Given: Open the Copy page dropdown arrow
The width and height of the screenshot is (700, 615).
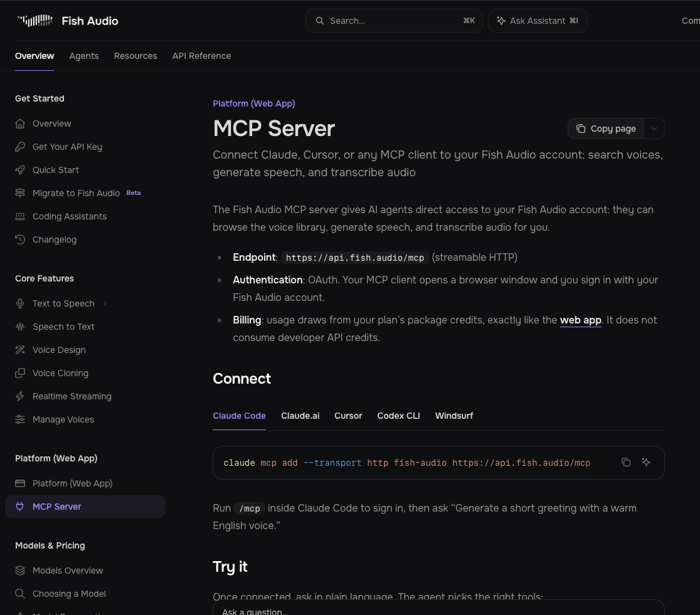Looking at the screenshot, I should click(654, 129).
